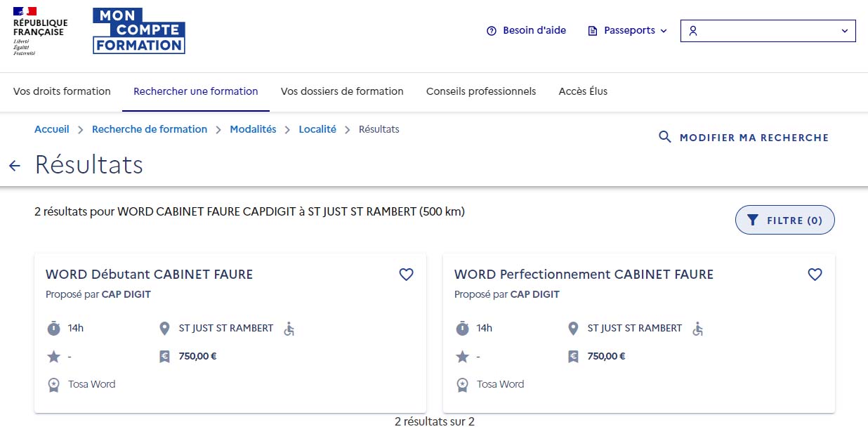This screenshot has width=868, height=434.
Task: Open the Accès Élus tab
Action: click(x=583, y=91)
